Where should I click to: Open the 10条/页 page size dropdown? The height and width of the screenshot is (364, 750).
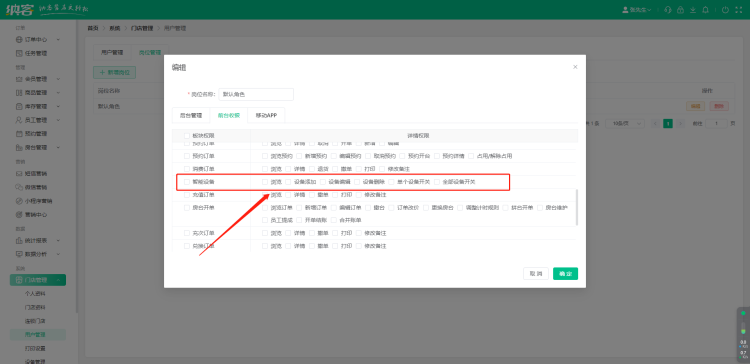(625, 123)
